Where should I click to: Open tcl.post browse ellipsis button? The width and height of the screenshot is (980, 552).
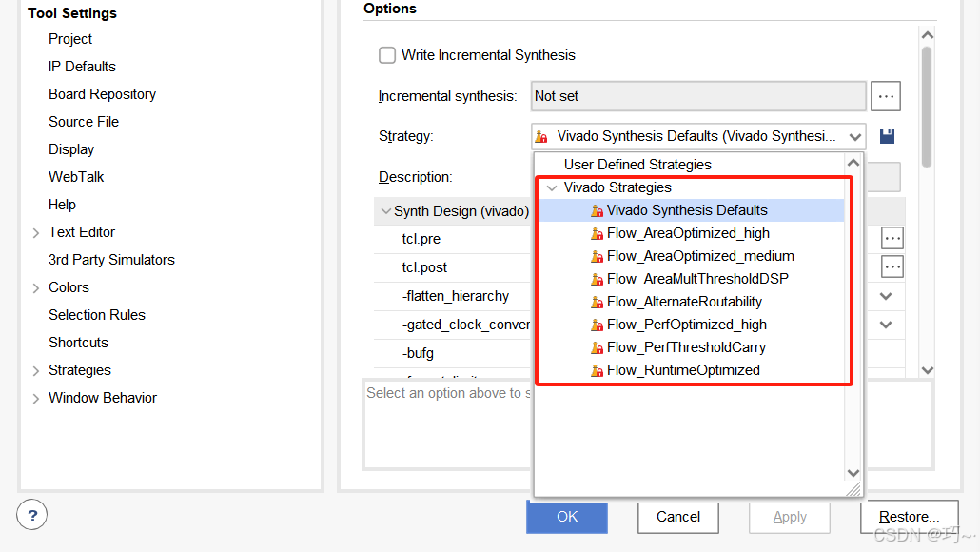click(x=892, y=266)
